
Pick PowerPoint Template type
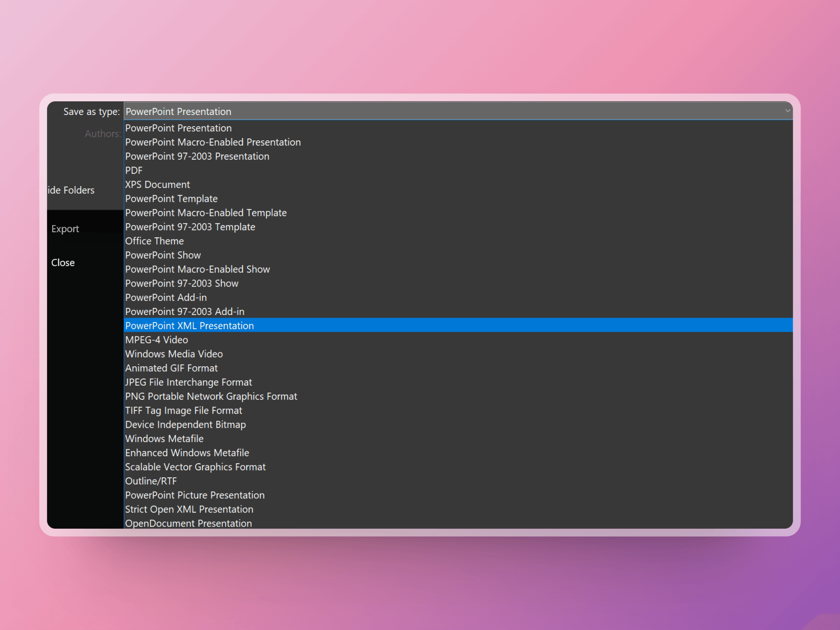458,199
